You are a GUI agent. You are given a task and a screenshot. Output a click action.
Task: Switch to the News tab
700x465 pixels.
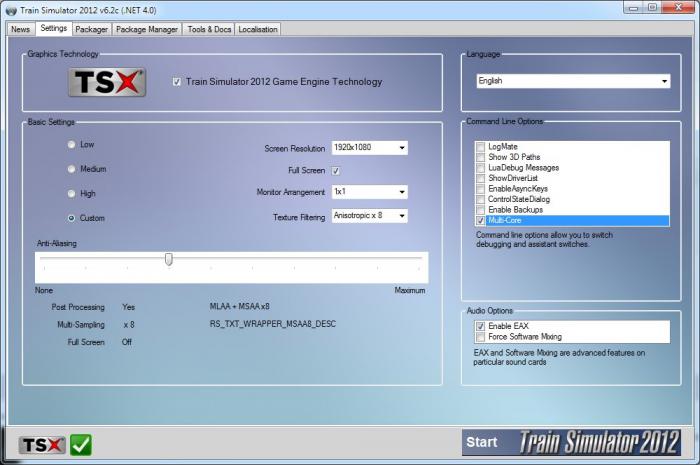point(21,29)
